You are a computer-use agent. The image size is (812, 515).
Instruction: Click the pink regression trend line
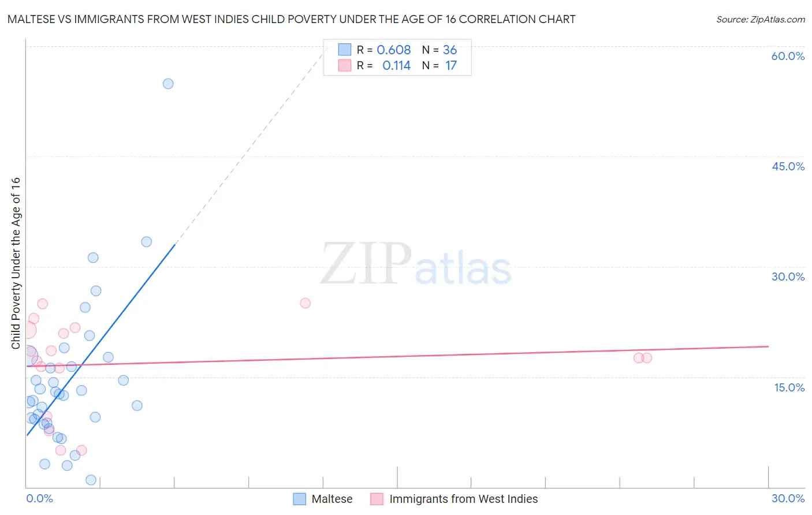click(397, 356)
